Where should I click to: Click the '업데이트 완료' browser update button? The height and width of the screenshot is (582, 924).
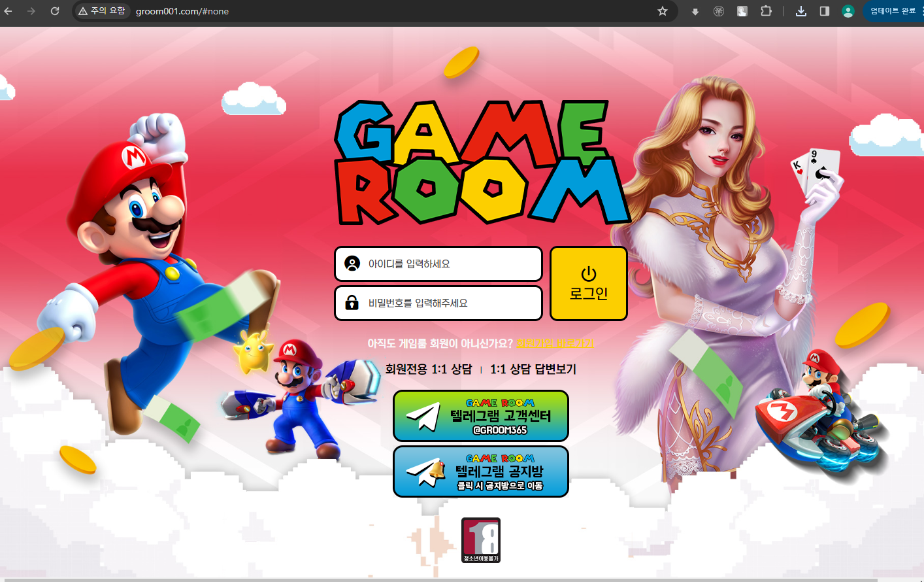click(893, 11)
